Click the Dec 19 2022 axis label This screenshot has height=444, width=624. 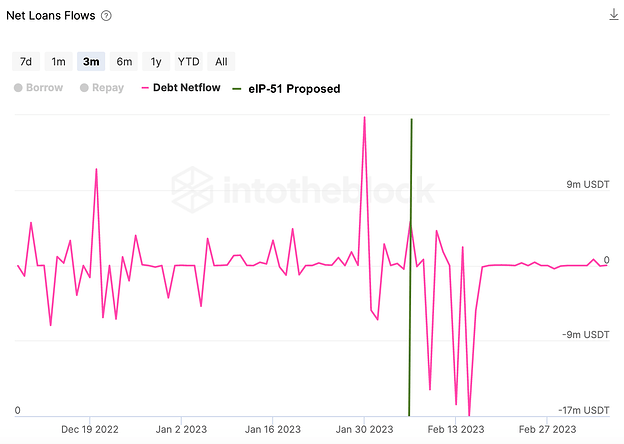point(91,428)
